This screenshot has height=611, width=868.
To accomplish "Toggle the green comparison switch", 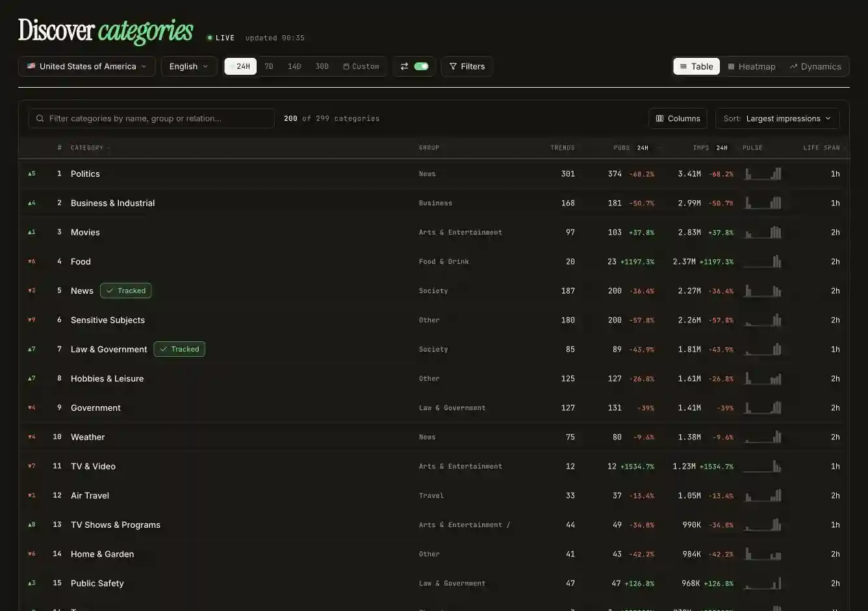I will pyautogui.click(x=421, y=66).
